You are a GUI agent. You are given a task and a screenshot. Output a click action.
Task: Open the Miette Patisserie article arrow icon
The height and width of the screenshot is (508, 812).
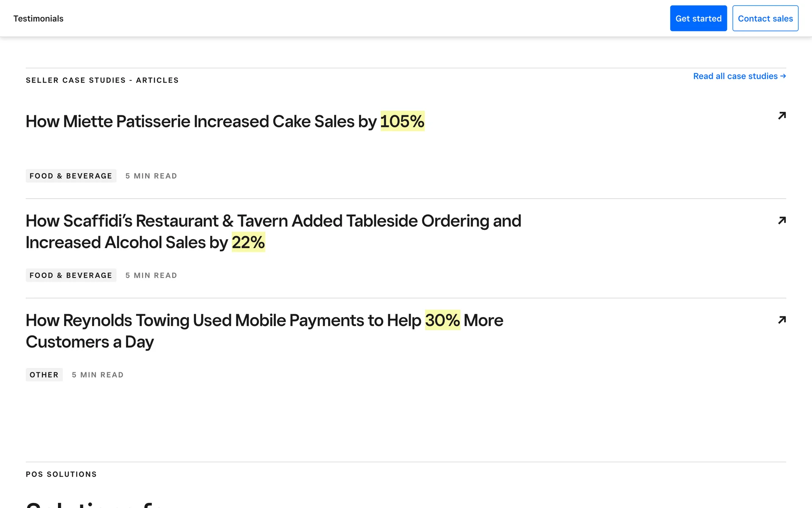click(782, 116)
